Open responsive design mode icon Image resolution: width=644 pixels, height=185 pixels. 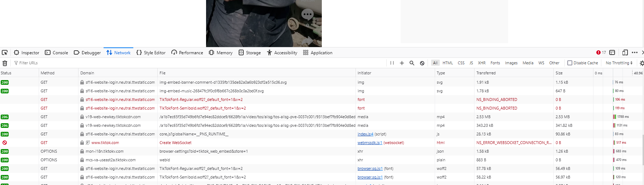point(625,52)
